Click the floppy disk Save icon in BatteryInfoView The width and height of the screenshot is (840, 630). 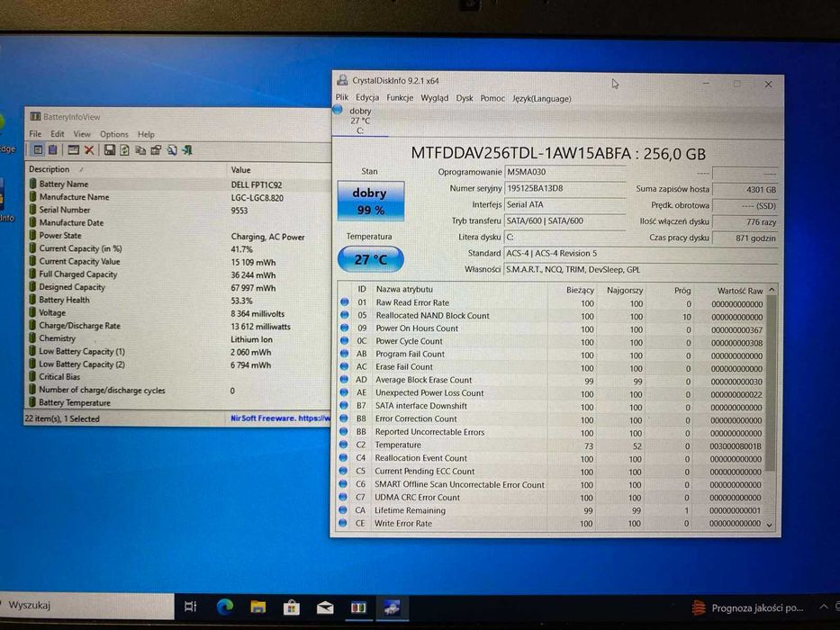pyautogui.click(x=109, y=150)
